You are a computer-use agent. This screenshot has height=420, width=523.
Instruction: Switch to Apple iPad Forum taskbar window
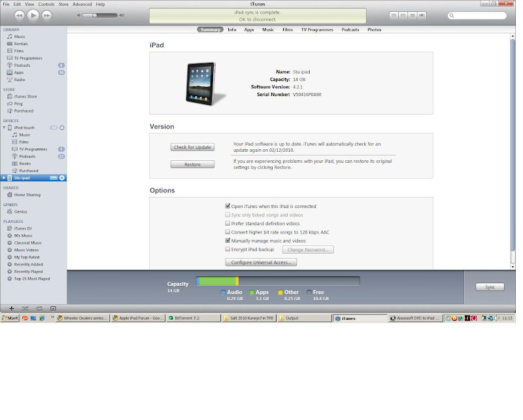[x=138, y=318]
